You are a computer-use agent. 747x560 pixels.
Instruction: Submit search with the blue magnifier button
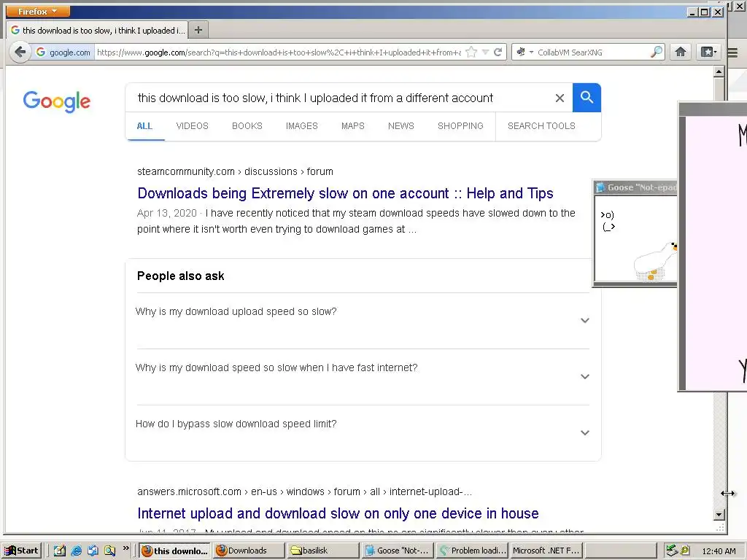(587, 98)
